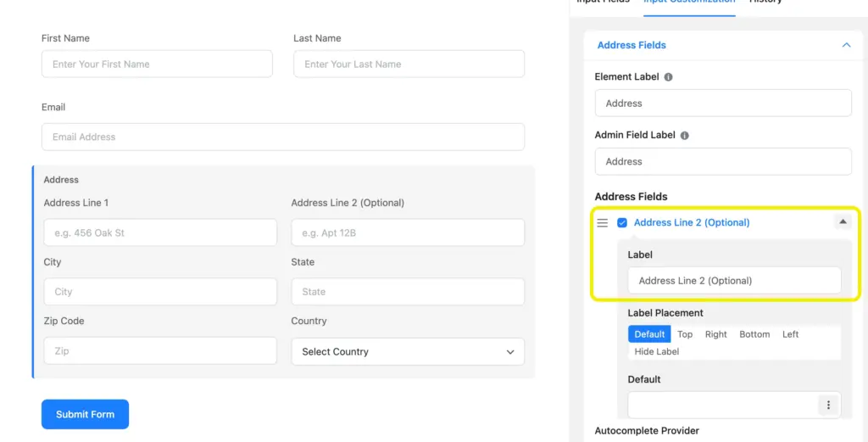
Task: Focus the Last Name input field
Action: tap(409, 64)
